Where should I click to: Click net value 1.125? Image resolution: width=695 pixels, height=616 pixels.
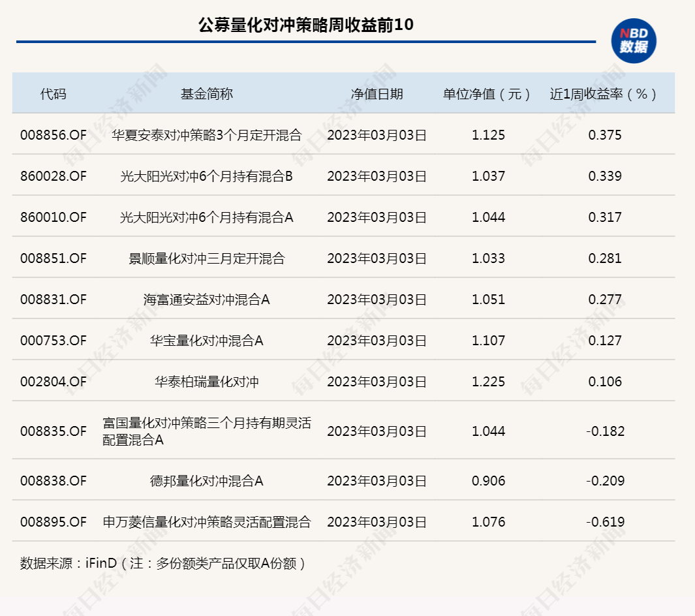pyautogui.click(x=488, y=134)
